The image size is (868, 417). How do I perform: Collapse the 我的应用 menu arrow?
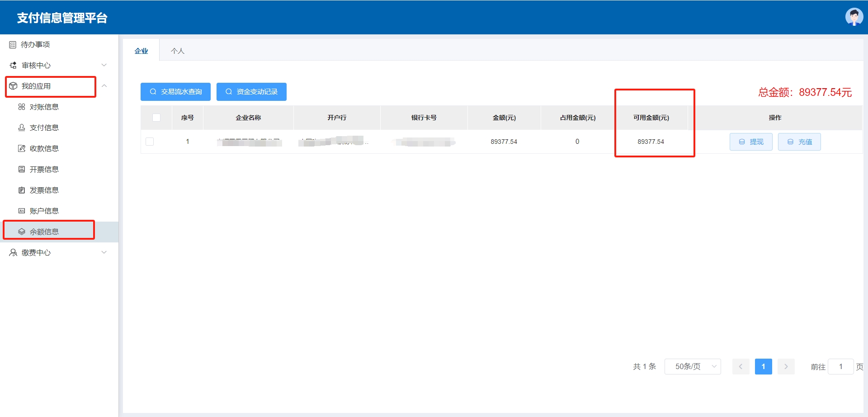coord(104,86)
